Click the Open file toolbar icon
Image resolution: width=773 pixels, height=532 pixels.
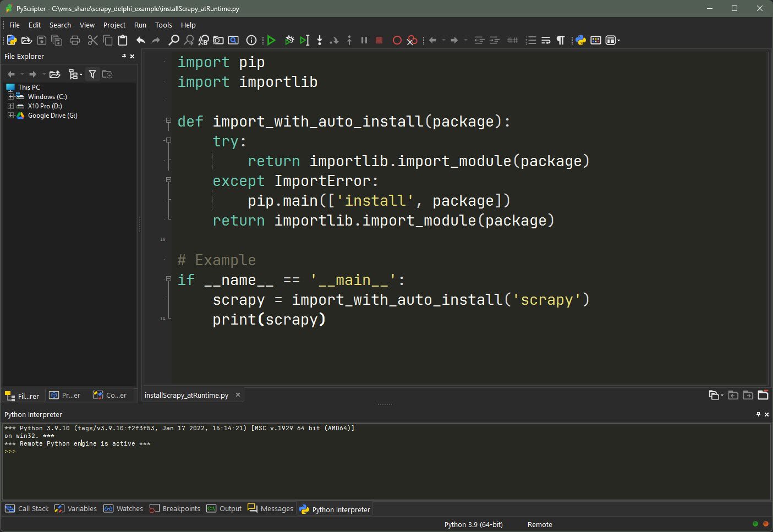(x=26, y=40)
